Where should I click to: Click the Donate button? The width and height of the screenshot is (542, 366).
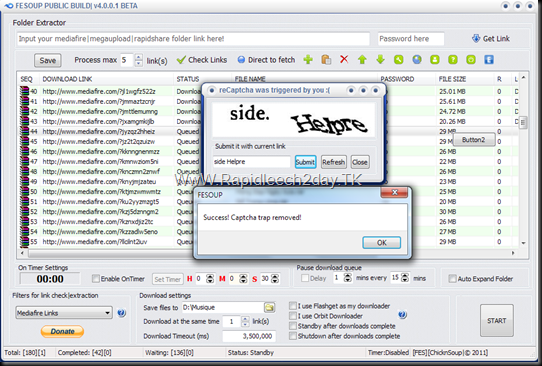click(x=62, y=331)
